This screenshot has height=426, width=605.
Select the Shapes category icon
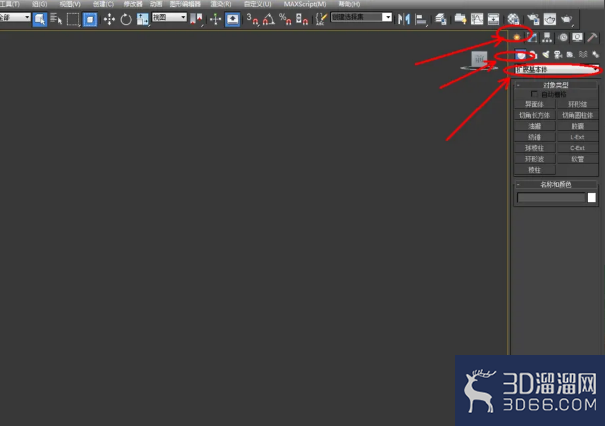click(533, 54)
